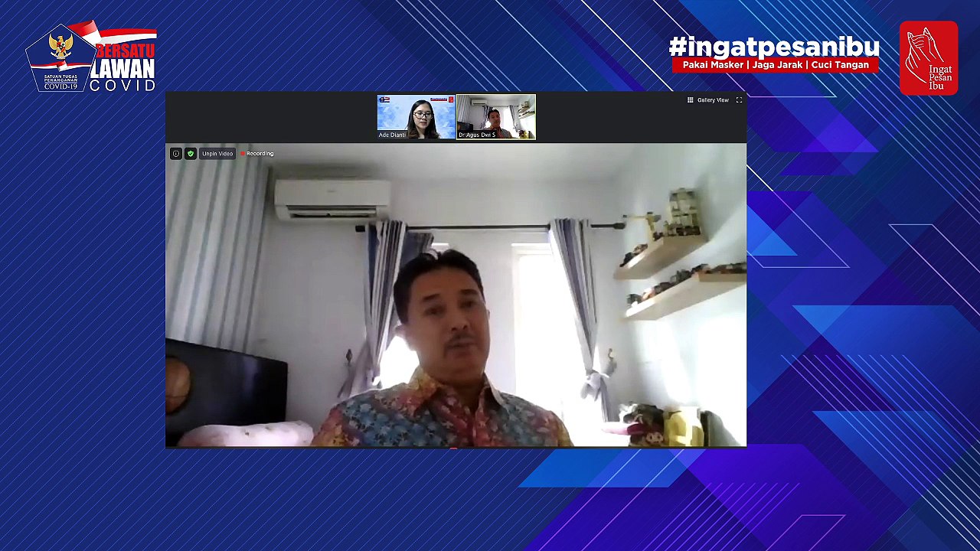
Task: Click the Bersatu Lawan Covid logo
Action: click(91, 57)
